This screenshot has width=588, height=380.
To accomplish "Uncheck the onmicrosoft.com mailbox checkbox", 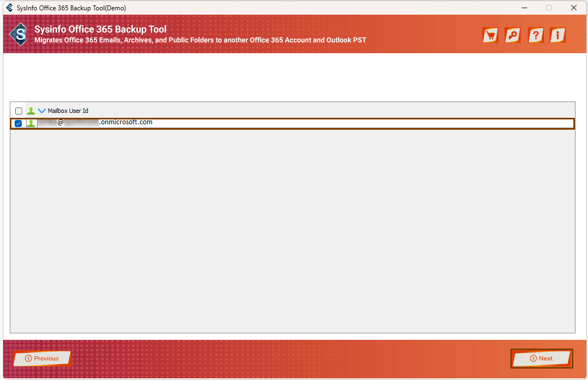I will (x=18, y=123).
